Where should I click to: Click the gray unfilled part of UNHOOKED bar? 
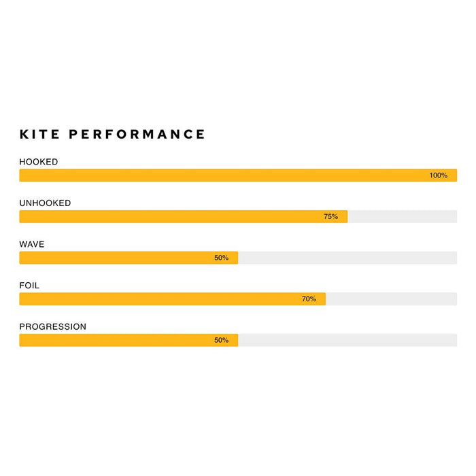click(402, 217)
